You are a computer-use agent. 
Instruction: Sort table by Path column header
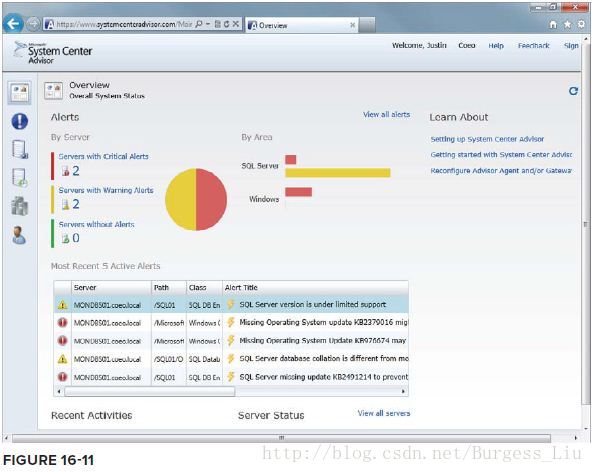169,288
